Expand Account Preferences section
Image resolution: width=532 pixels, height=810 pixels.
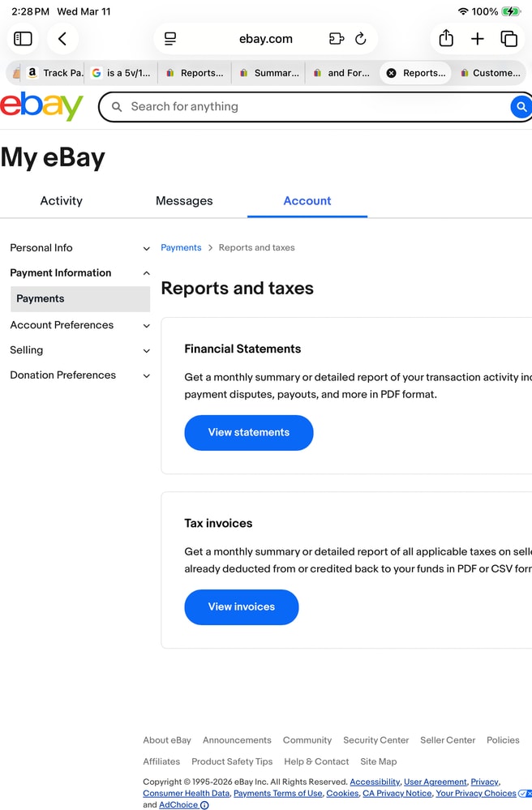tap(80, 325)
